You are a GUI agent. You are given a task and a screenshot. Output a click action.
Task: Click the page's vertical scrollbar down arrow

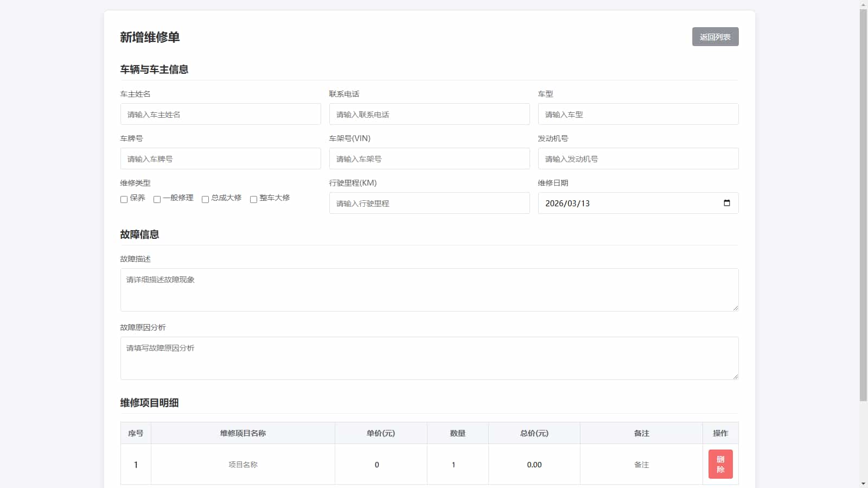click(863, 483)
